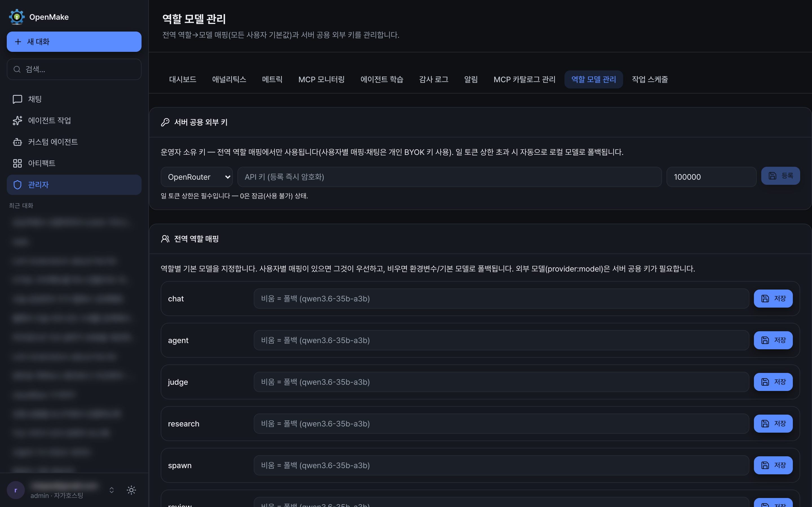Start a new chat with 새 대화
The height and width of the screenshot is (507, 812).
click(x=74, y=42)
